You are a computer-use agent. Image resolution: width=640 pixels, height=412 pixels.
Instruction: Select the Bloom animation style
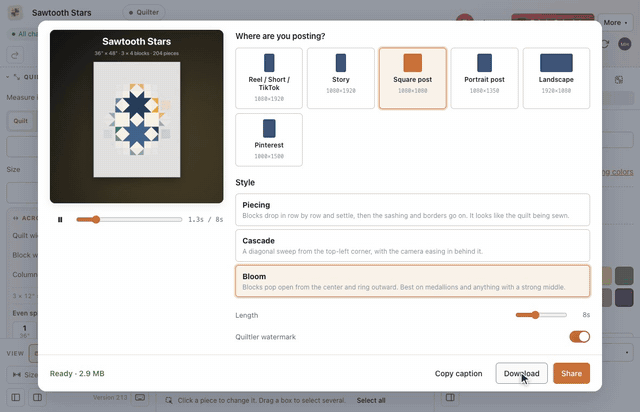[413, 281]
